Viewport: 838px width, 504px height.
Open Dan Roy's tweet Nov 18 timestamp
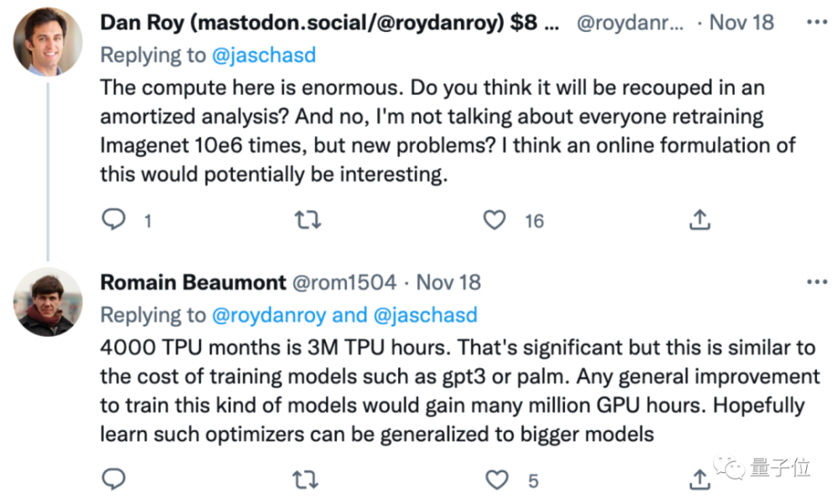[x=742, y=23]
